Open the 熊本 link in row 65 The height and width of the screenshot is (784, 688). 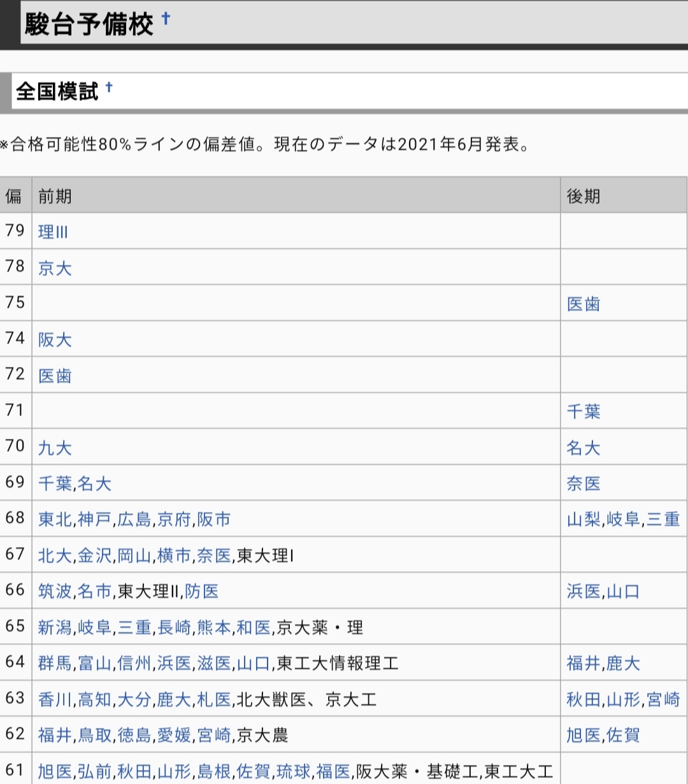click(213, 627)
